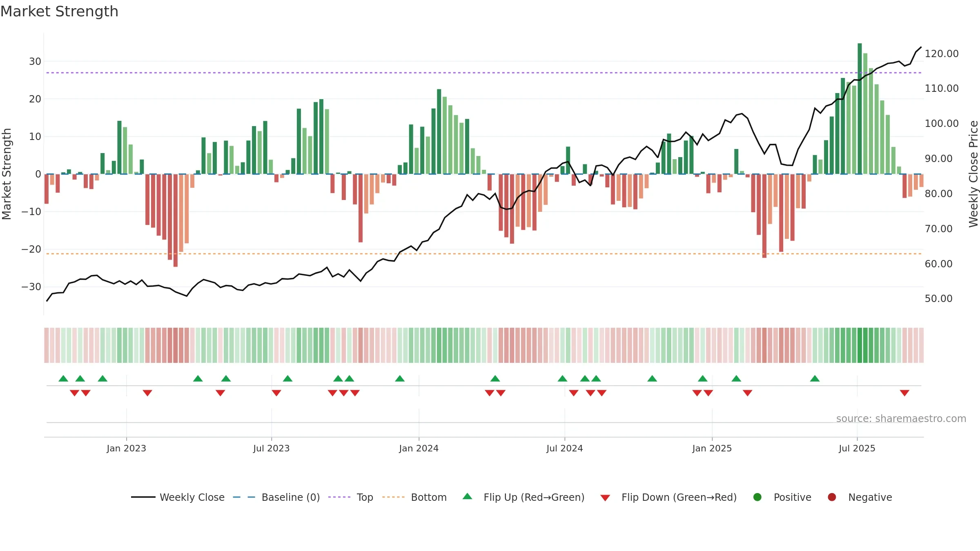This screenshot has height=551, width=980.
Task: Click the Baseline (0) legend entry
Action: [x=276, y=497]
